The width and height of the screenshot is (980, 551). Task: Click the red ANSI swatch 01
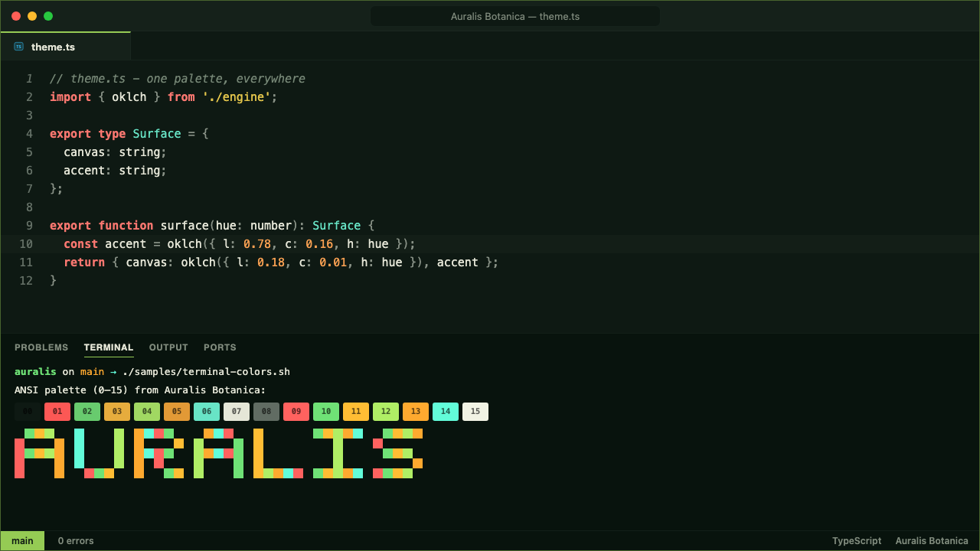point(57,412)
